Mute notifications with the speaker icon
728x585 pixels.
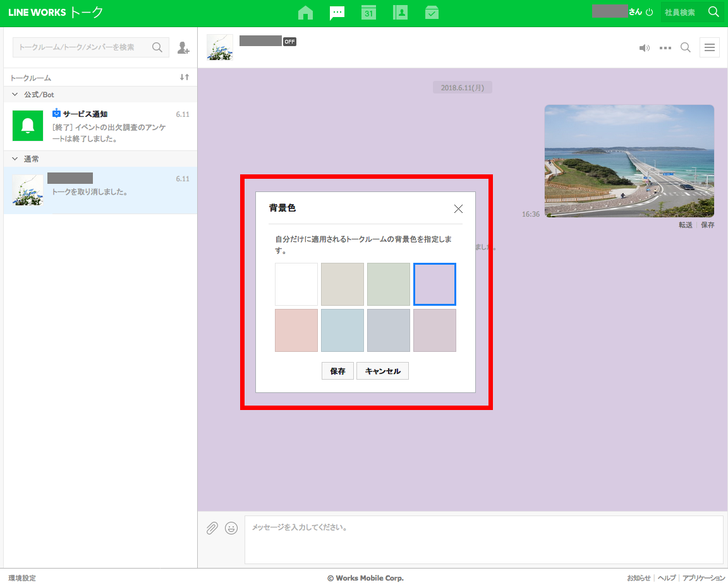[x=644, y=48]
